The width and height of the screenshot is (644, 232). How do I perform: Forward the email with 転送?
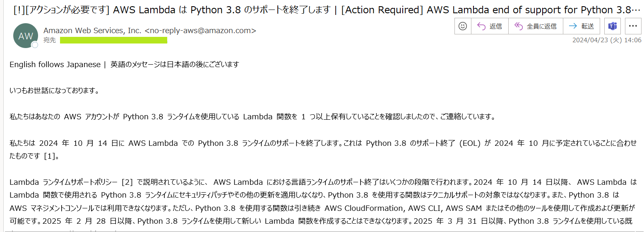[582, 26]
